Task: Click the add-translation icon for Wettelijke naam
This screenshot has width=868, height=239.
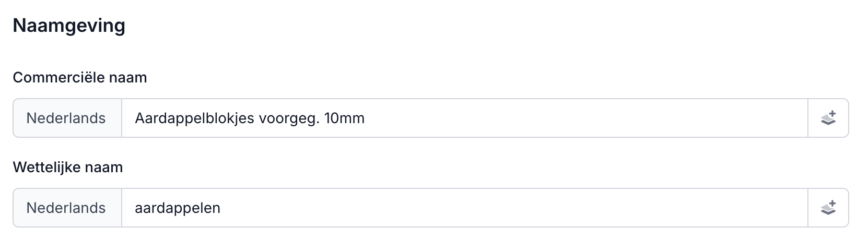Action: click(x=828, y=208)
